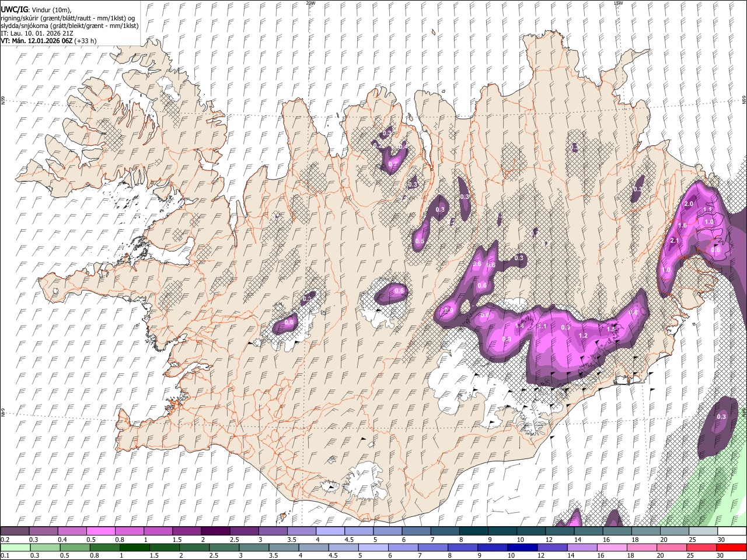Click the 1.6 value in the eastern patch

pos(682,225)
